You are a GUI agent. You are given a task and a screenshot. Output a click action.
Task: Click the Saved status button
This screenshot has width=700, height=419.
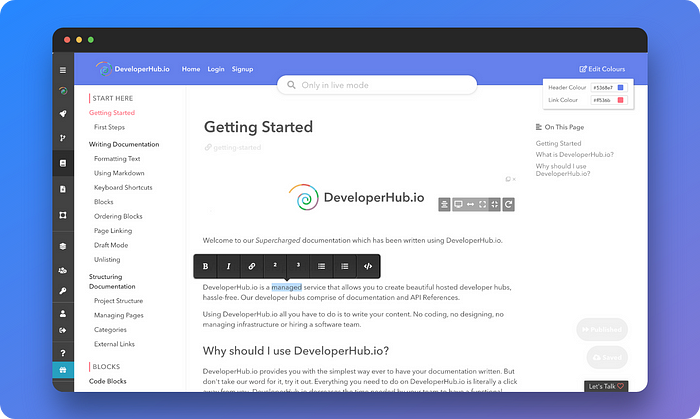(607, 357)
